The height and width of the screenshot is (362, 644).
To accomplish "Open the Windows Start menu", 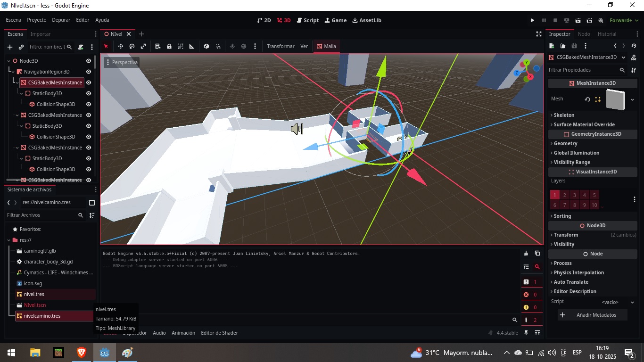I will [x=11, y=353].
